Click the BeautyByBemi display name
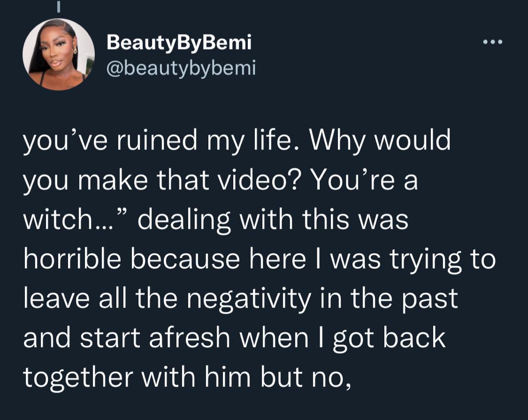The width and height of the screenshot is (528, 420). (179, 43)
